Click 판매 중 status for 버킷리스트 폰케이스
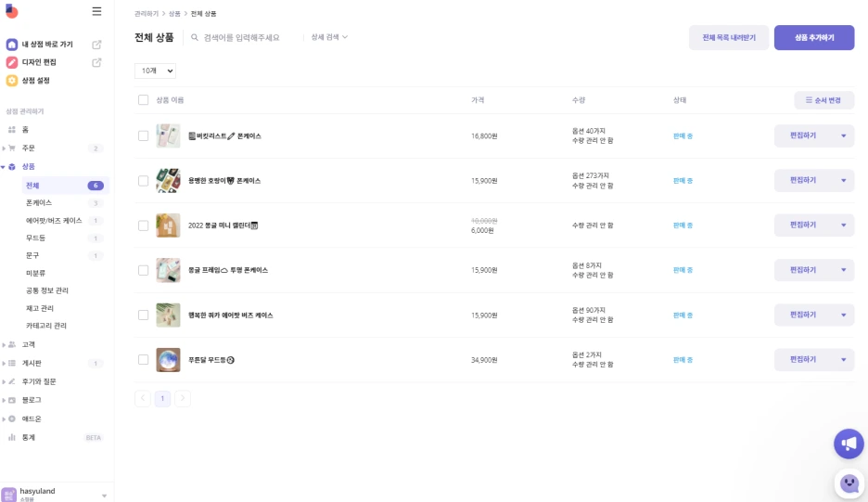This screenshot has height=502, width=868. [x=683, y=136]
